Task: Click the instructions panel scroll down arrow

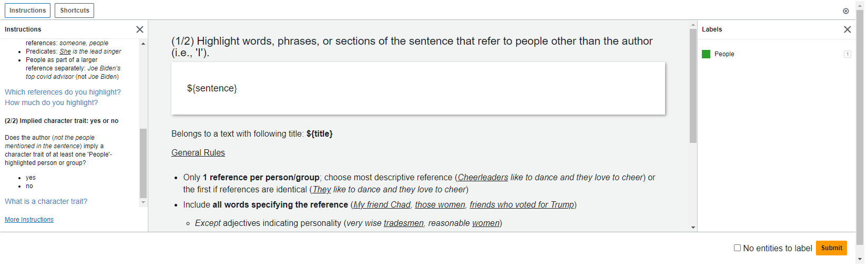Action: click(143, 202)
